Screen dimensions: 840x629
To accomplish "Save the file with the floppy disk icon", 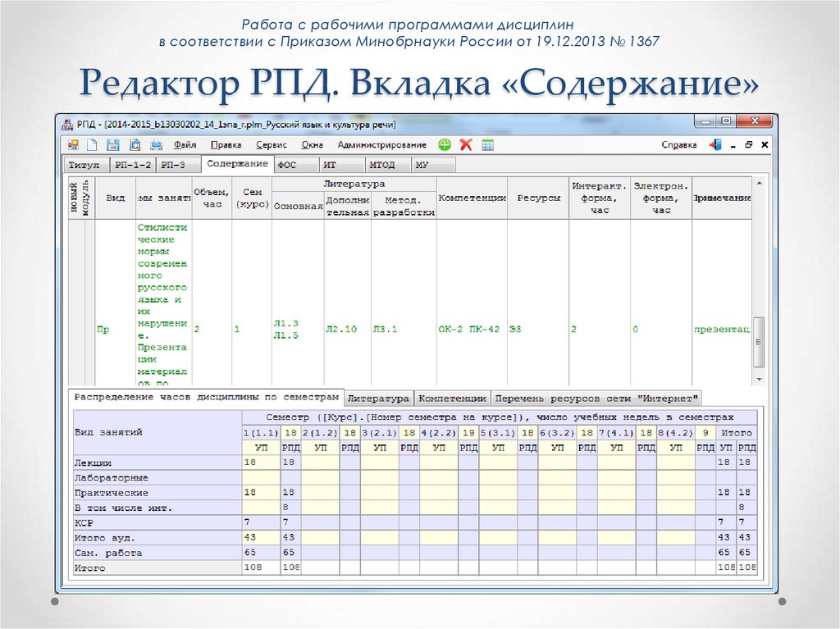I will pyautogui.click(x=112, y=144).
